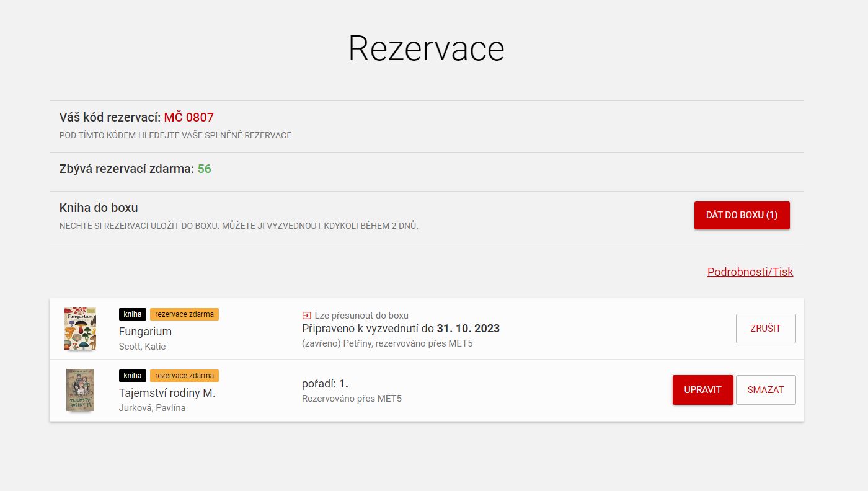Click the rezervace zdarma badge on Tajemství rodiny M.
Image resolution: width=868 pixels, height=491 pixels.
click(184, 375)
